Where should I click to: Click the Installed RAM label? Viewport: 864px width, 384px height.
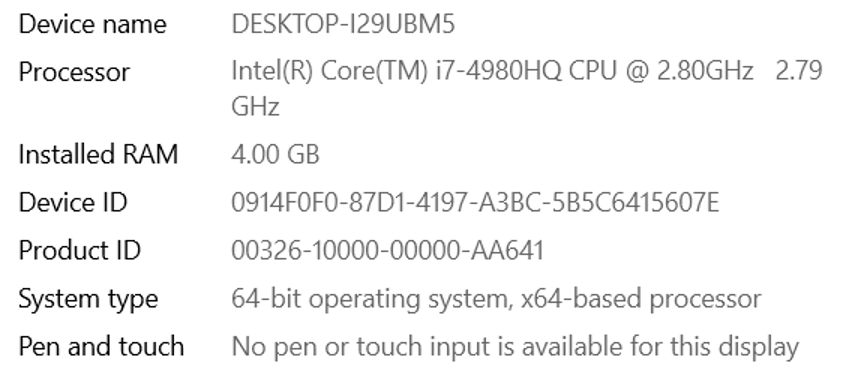coord(98,154)
